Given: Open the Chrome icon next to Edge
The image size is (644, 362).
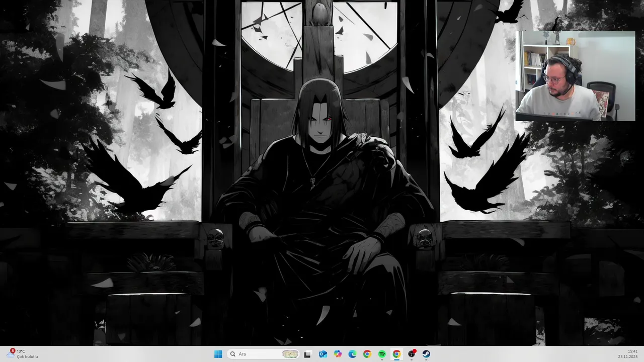Looking at the screenshot, I should tap(367, 354).
